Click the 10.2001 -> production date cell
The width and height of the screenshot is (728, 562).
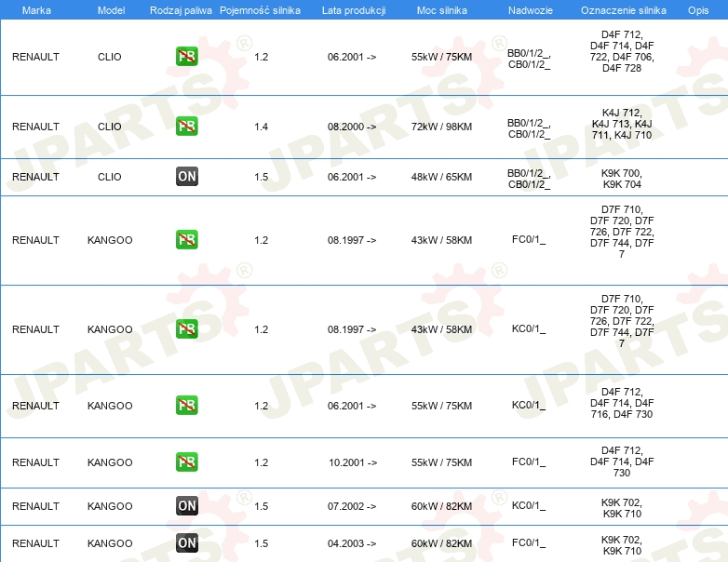click(353, 462)
